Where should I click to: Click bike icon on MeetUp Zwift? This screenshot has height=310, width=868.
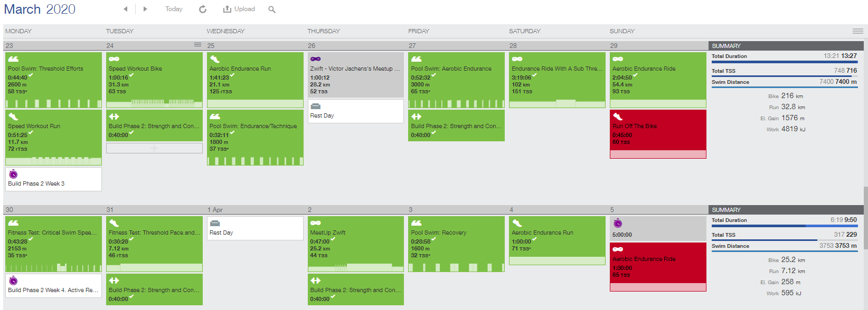click(x=316, y=223)
